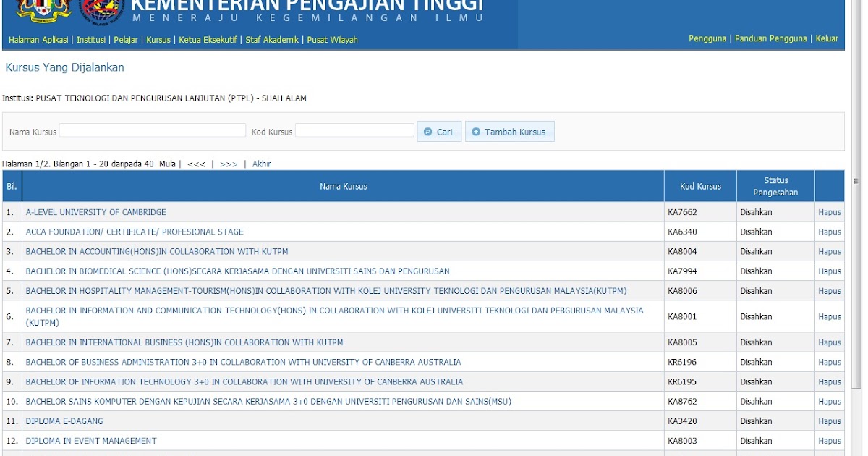The width and height of the screenshot is (868, 456).
Task: Open the Ketua Eksekutif menu
Action: pyautogui.click(x=208, y=40)
